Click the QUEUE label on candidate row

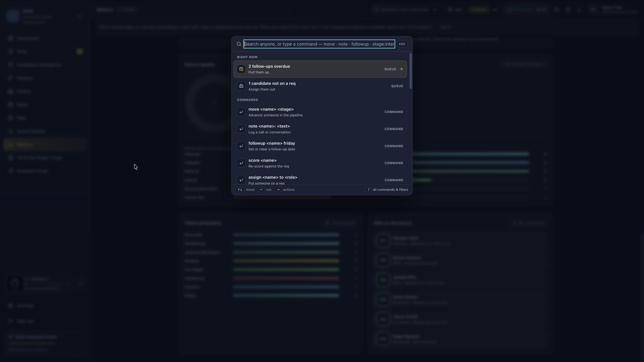(x=397, y=86)
